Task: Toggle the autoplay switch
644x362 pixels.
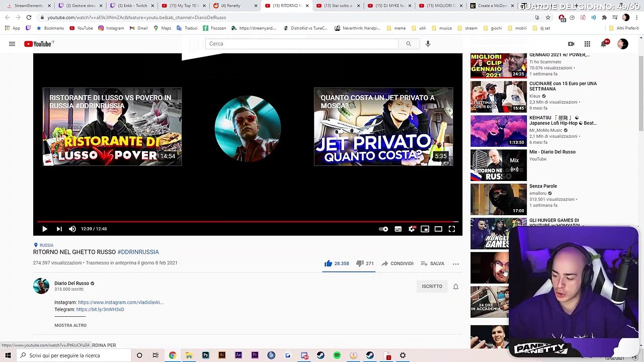Action: [x=384, y=229]
